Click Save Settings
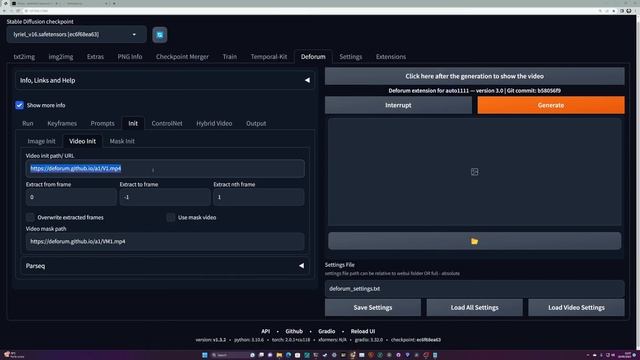 click(x=373, y=307)
